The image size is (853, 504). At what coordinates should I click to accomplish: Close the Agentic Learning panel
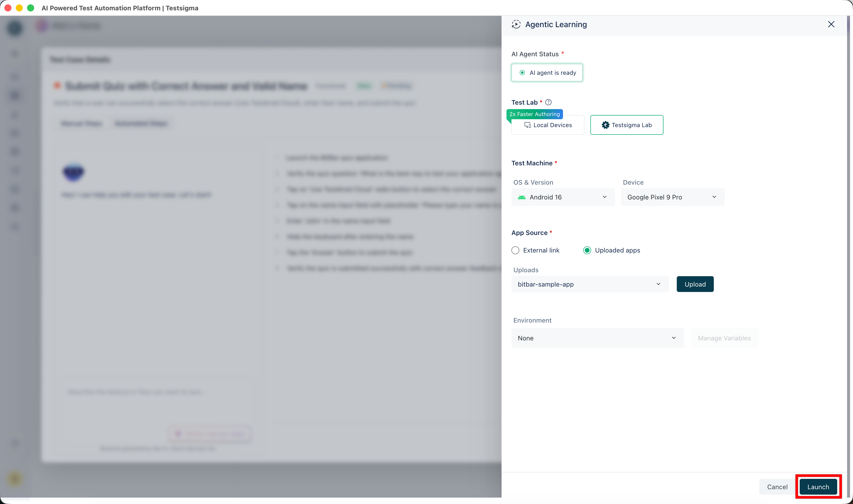[x=831, y=24]
